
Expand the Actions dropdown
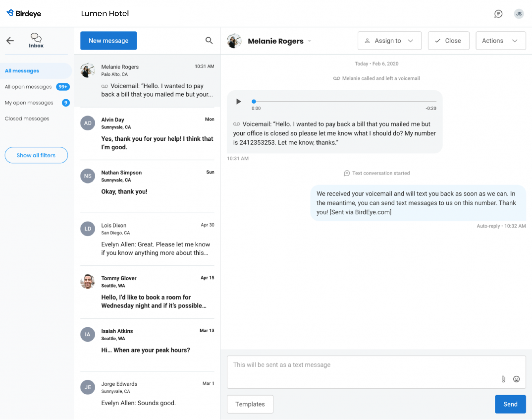(x=500, y=40)
